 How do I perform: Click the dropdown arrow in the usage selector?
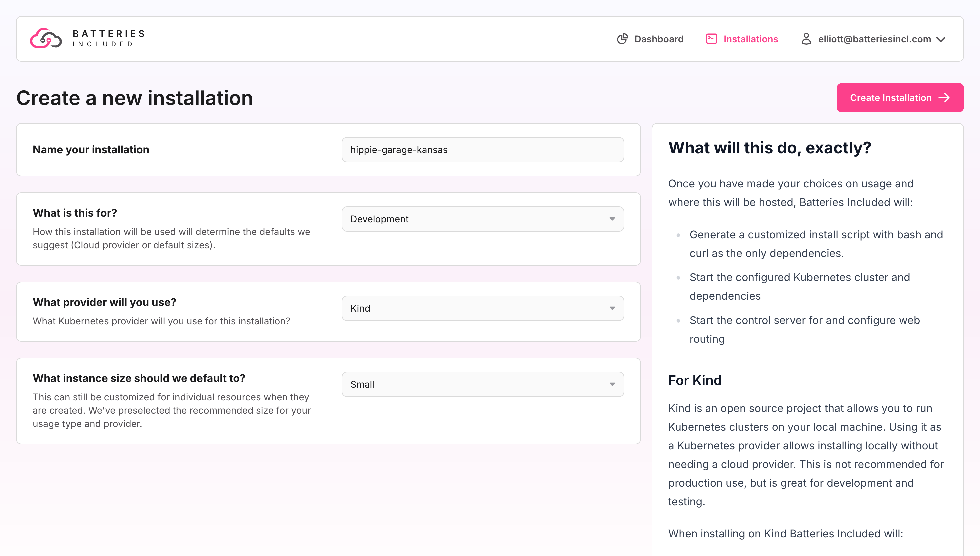[612, 219]
